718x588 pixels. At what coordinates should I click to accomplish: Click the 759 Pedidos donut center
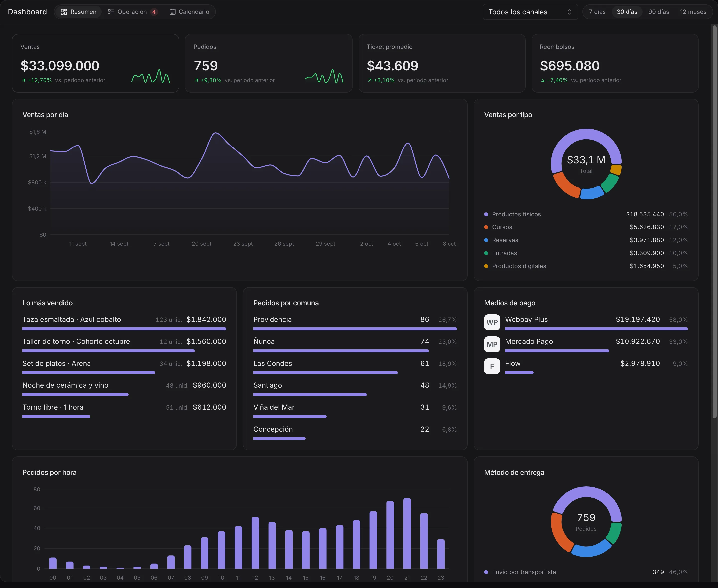click(586, 522)
